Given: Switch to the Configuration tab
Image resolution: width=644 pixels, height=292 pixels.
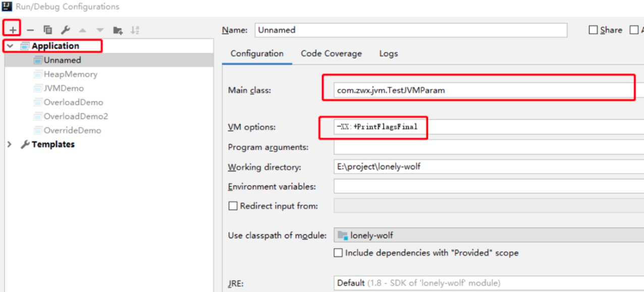Looking at the screenshot, I should (257, 53).
